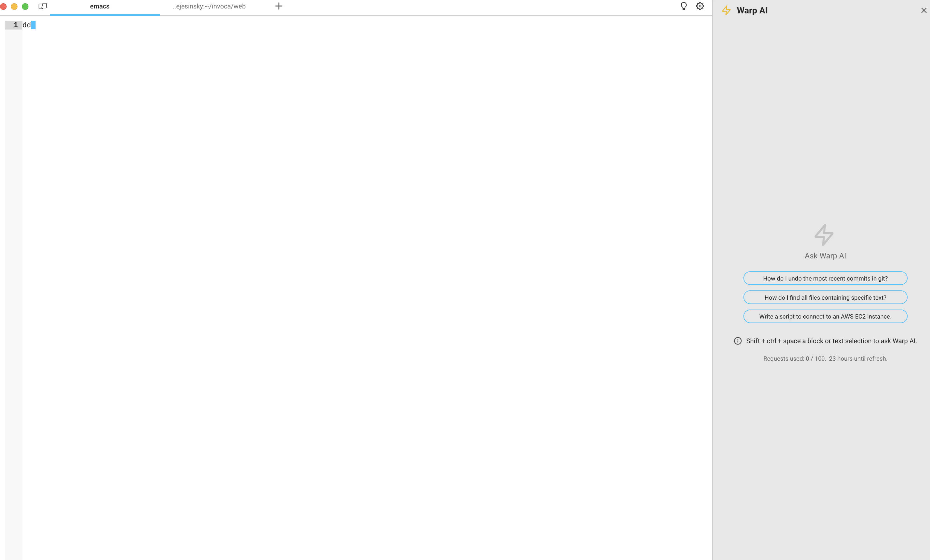930x560 pixels.
Task: Switch to the emacs tab
Action: 100,6
